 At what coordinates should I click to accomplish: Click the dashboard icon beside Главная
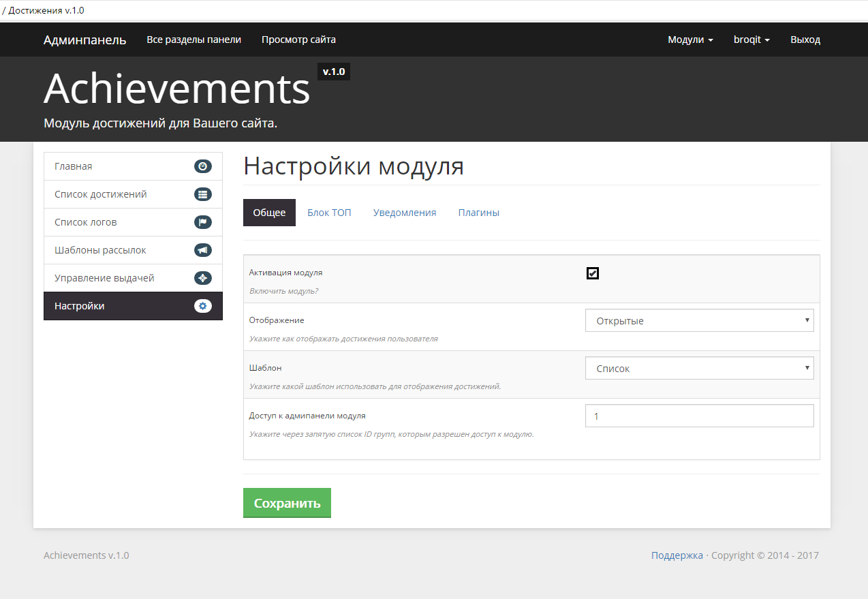[x=203, y=166]
